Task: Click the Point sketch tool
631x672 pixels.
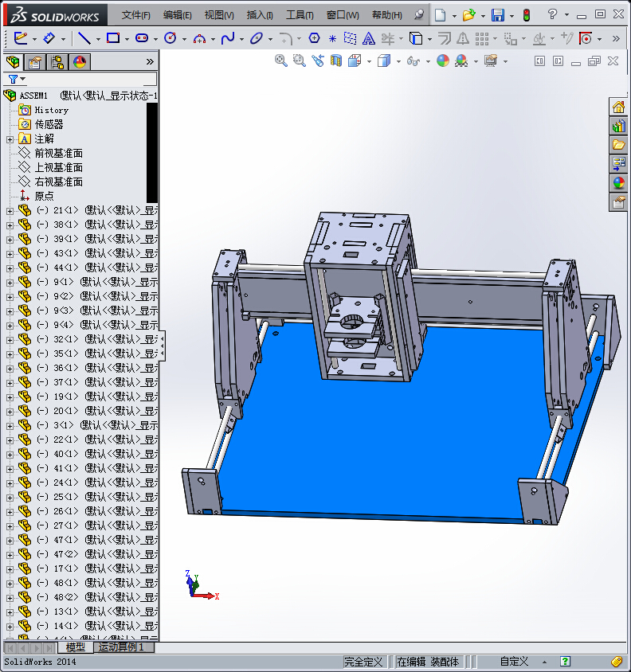Action: tap(332, 39)
